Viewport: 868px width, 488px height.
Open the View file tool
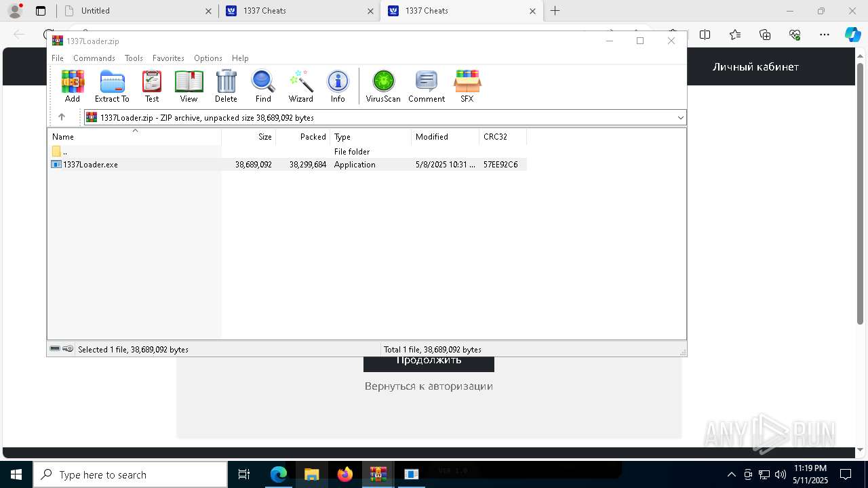[189, 86]
